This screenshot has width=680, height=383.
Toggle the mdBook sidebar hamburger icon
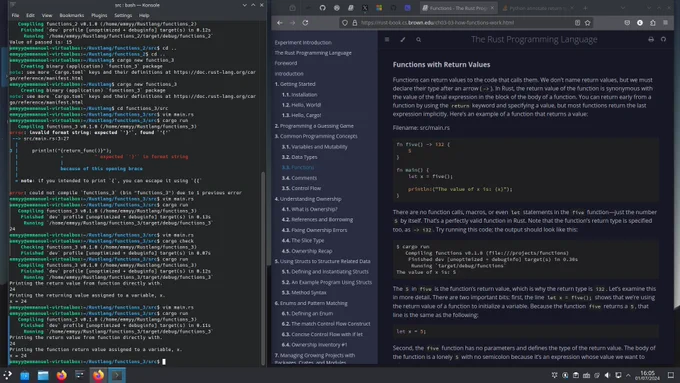[387, 39]
